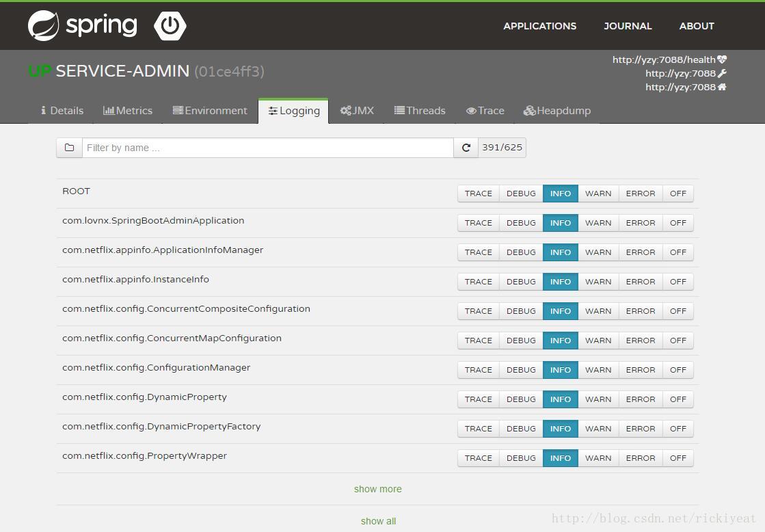Set ERROR level for com.netflix.config.ConfigurationManager
Screen dimensions: 765x532
tap(640, 369)
